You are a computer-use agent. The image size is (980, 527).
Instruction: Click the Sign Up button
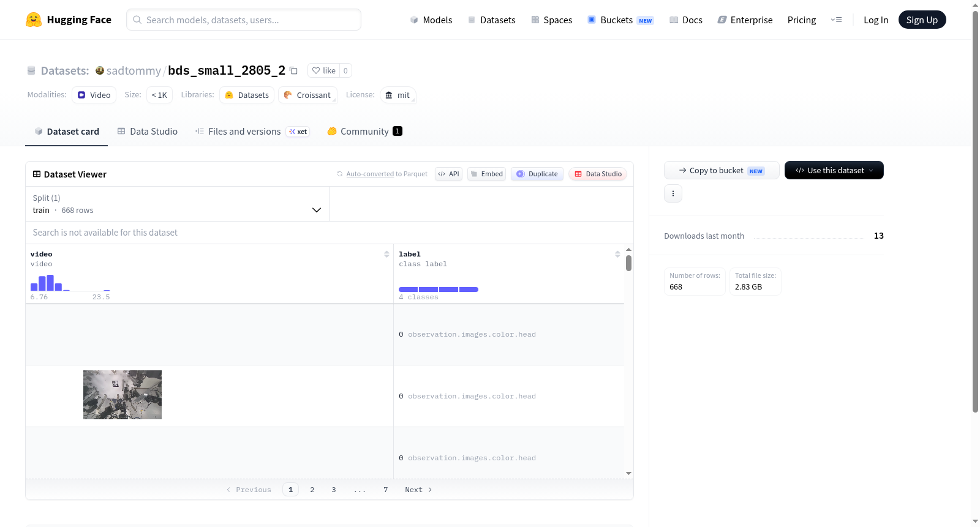(x=922, y=20)
